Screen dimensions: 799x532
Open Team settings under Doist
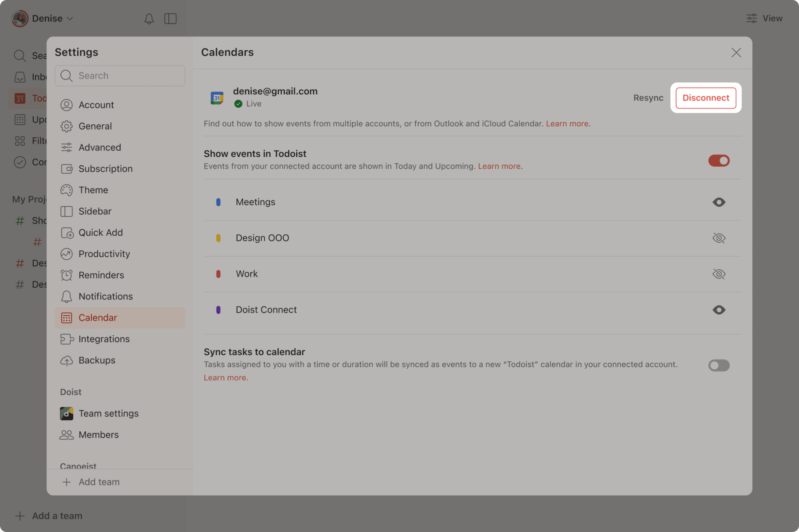pyautogui.click(x=109, y=413)
